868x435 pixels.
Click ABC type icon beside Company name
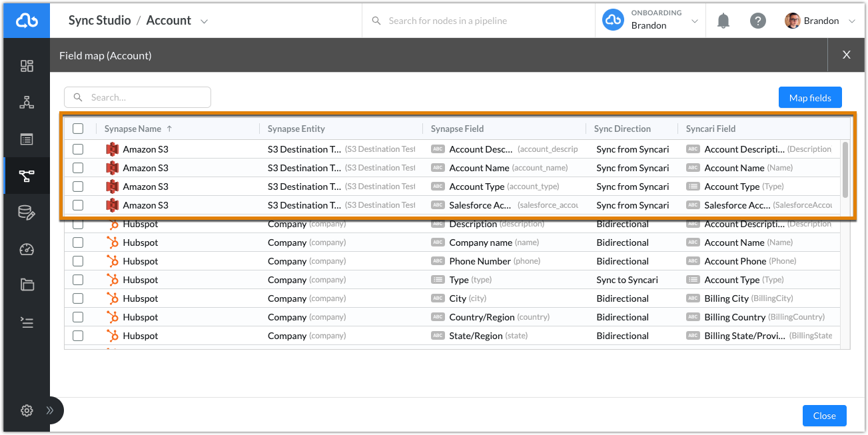pyautogui.click(x=438, y=242)
